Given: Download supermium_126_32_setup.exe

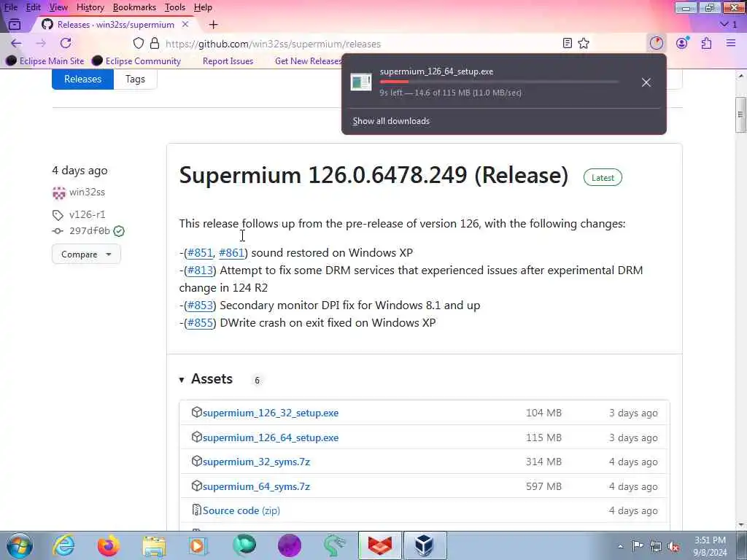Looking at the screenshot, I should [271, 413].
